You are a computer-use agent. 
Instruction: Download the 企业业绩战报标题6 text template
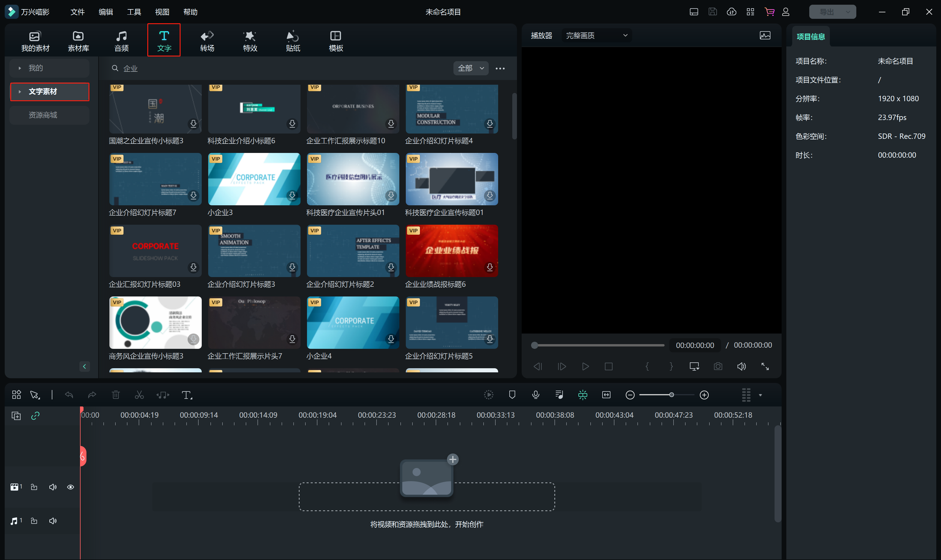(489, 267)
